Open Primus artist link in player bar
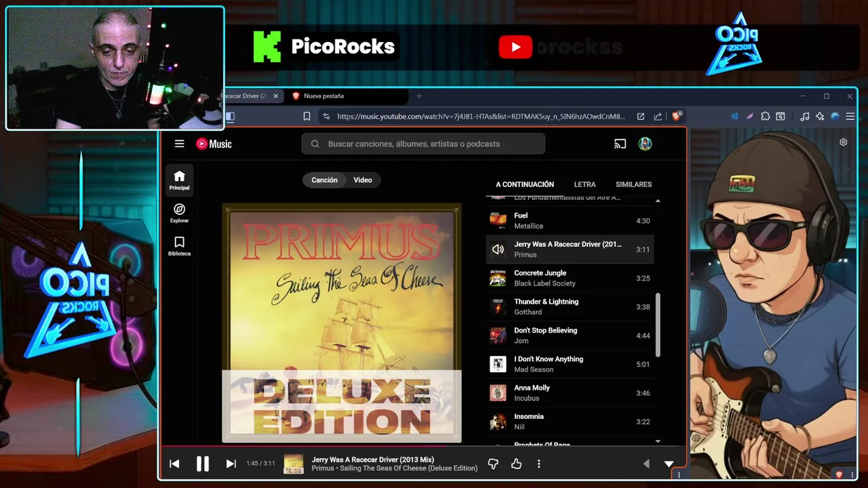The height and width of the screenshot is (488, 868). tap(323, 468)
